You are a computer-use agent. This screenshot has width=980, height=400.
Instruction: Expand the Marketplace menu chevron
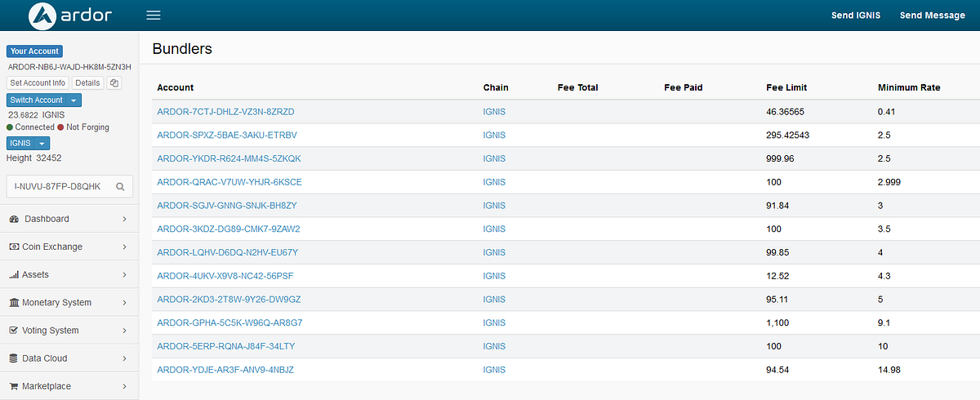(x=124, y=386)
